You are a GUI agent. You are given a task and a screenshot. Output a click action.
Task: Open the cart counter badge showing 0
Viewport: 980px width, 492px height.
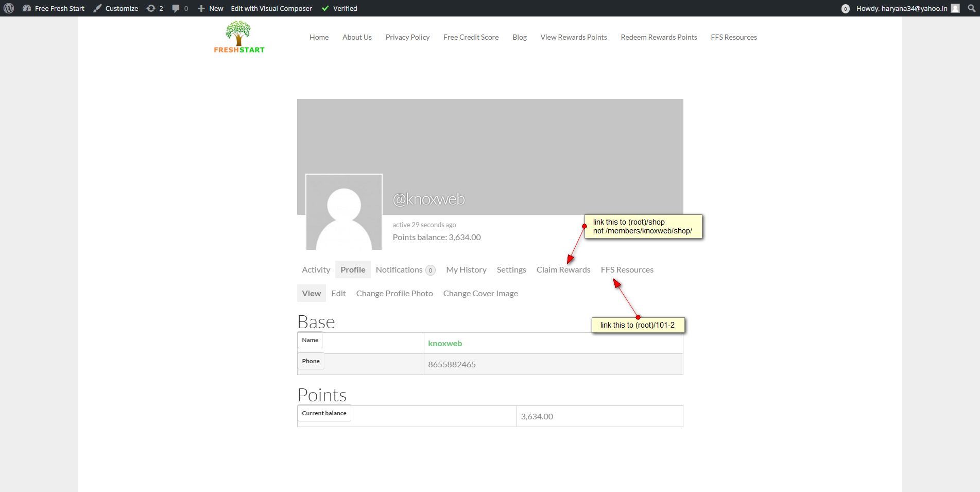coord(845,9)
